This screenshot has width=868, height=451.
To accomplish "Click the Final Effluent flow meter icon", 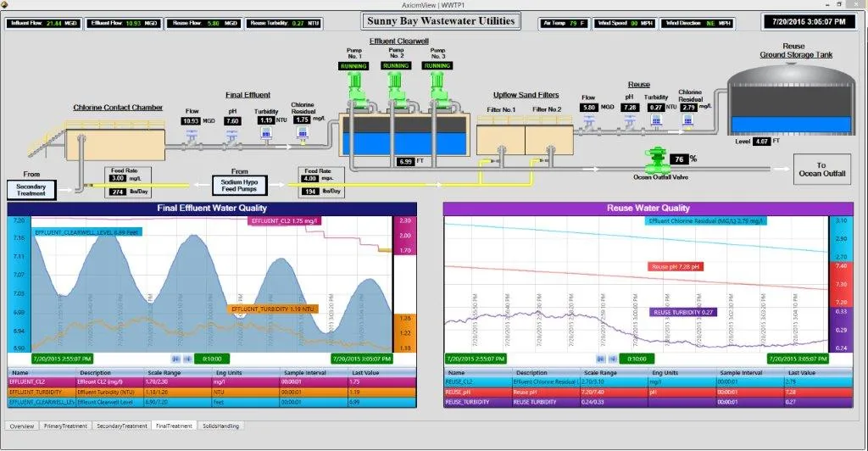I will point(192,136).
